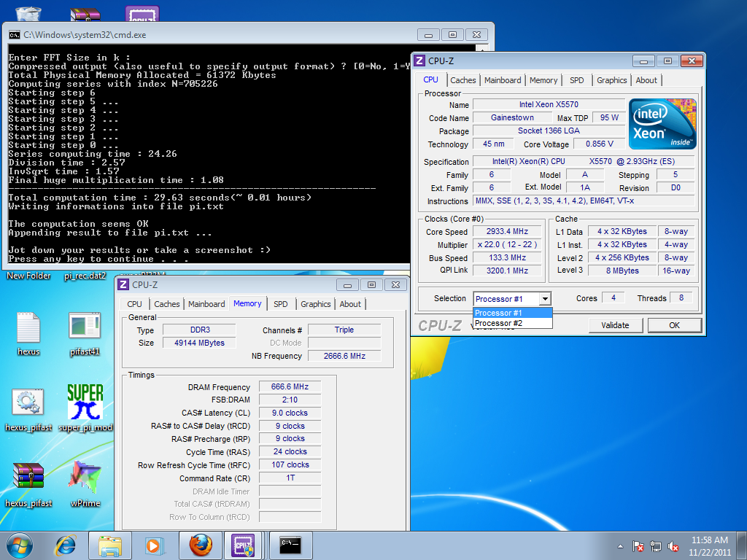Open SPD tab in memory window
The image size is (747, 560).
pyautogui.click(x=281, y=304)
